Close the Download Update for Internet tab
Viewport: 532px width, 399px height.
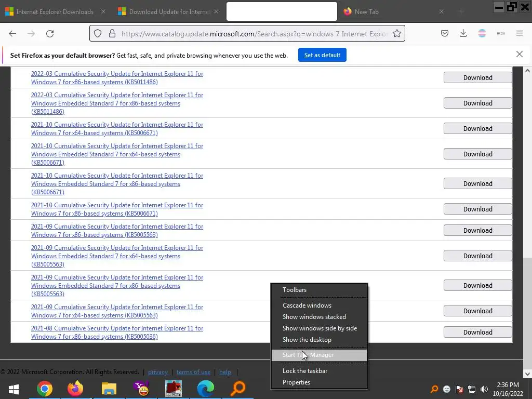(216, 11)
